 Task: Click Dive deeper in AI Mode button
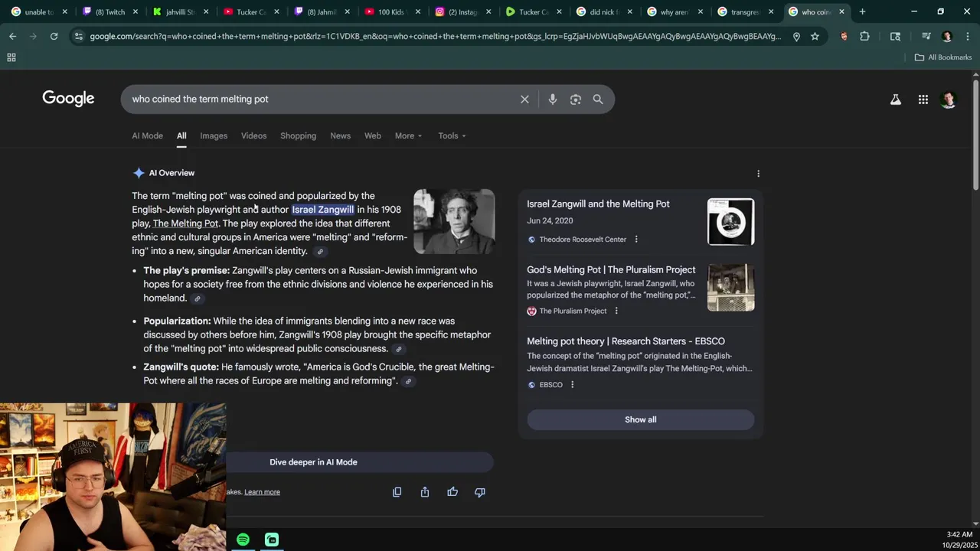click(313, 462)
